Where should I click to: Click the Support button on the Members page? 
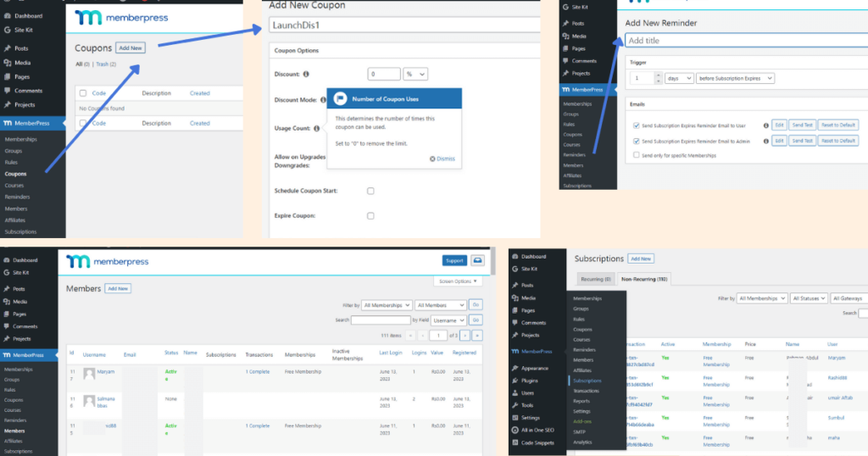[x=454, y=261]
